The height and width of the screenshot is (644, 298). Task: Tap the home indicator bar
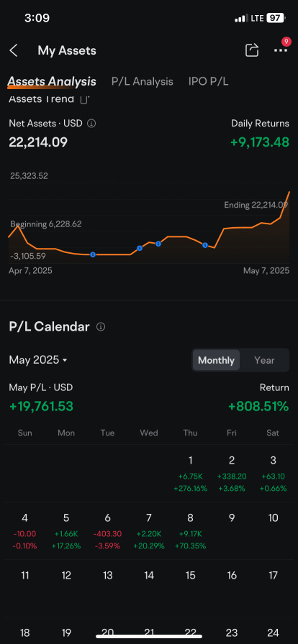pos(149,637)
